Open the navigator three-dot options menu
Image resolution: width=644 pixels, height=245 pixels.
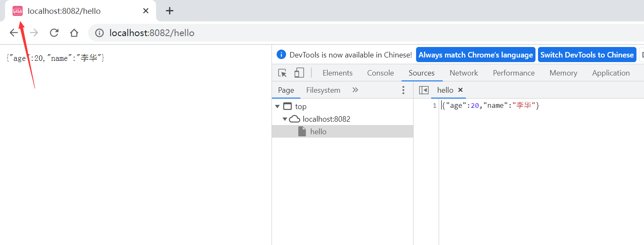(x=403, y=90)
